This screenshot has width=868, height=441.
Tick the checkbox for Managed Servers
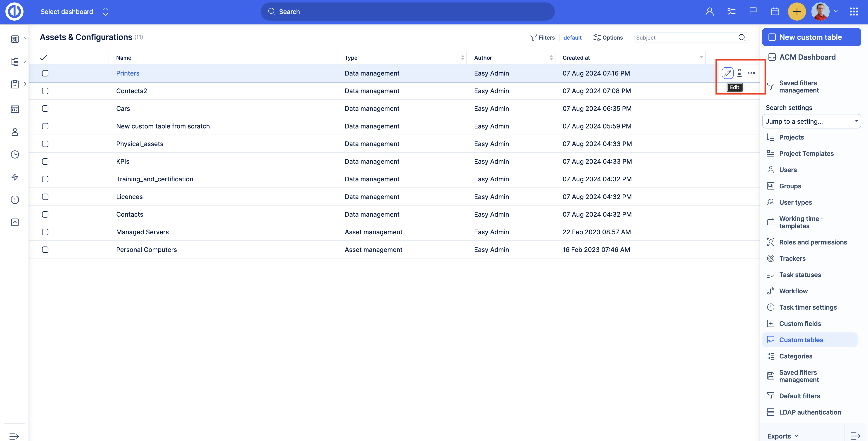coord(45,232)
